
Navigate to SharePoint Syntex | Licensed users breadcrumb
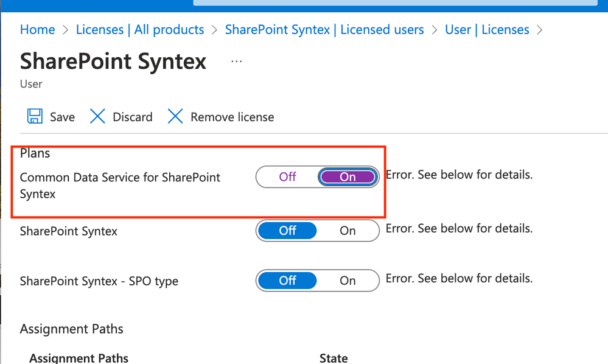pyautogui.click(x=324, y=30)
